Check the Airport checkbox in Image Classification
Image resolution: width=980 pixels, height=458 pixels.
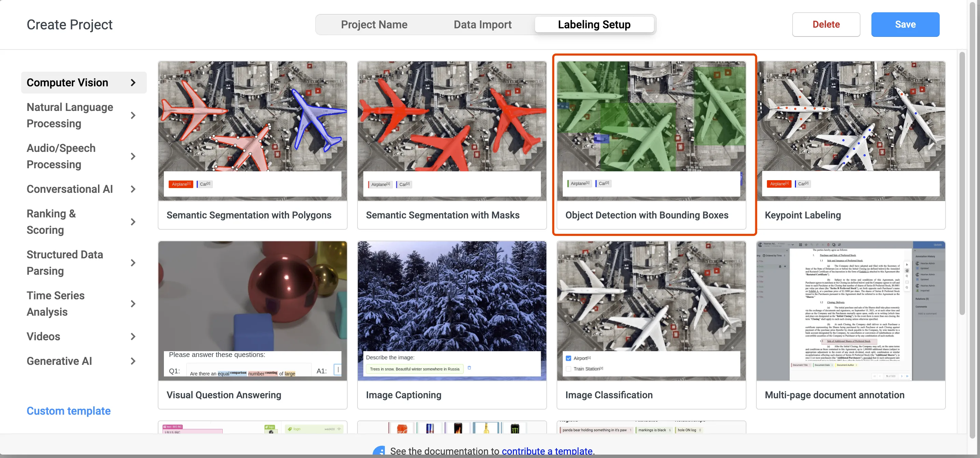coord(569,358)
